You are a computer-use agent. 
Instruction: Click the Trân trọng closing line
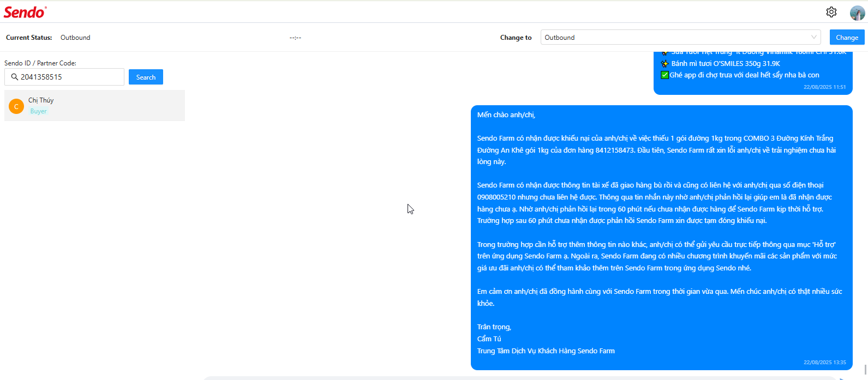pos(494,327)
